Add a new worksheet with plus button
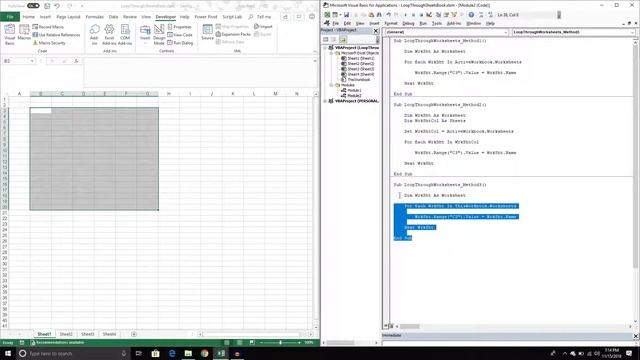 pyautogui.click(x=134, y=334)
